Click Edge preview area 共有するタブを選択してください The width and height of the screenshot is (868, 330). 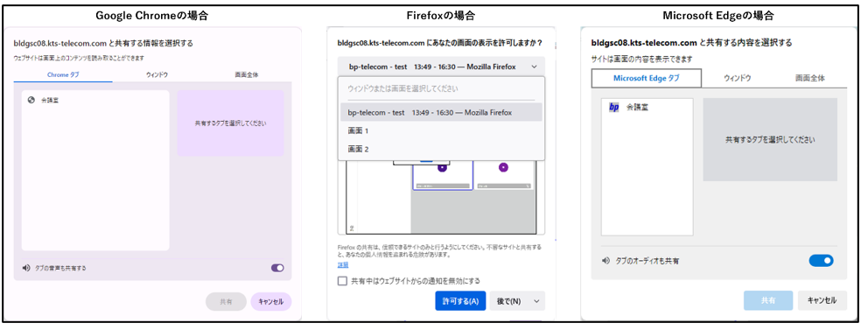click(x=770, y=139)
